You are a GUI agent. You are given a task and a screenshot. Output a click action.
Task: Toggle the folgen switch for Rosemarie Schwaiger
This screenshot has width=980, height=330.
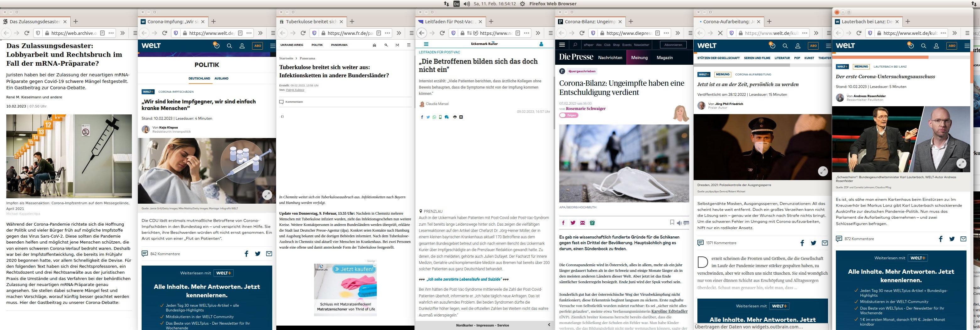click(569, 115)
